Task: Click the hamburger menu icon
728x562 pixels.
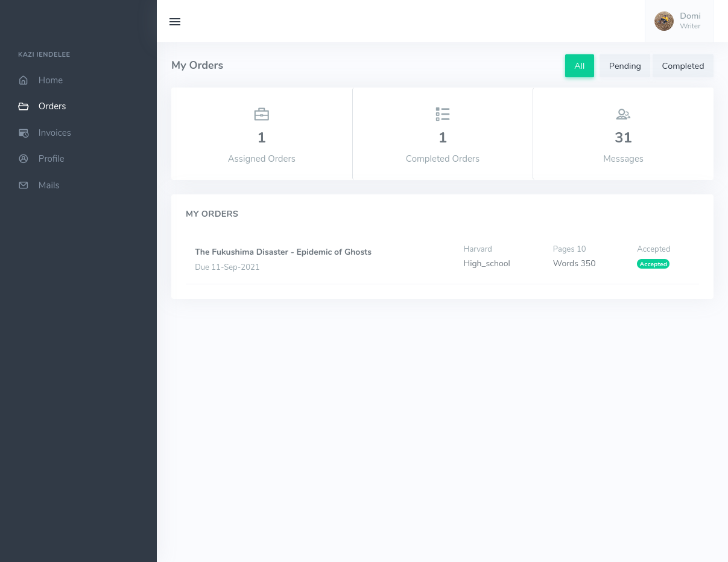Action: point(175,22)
